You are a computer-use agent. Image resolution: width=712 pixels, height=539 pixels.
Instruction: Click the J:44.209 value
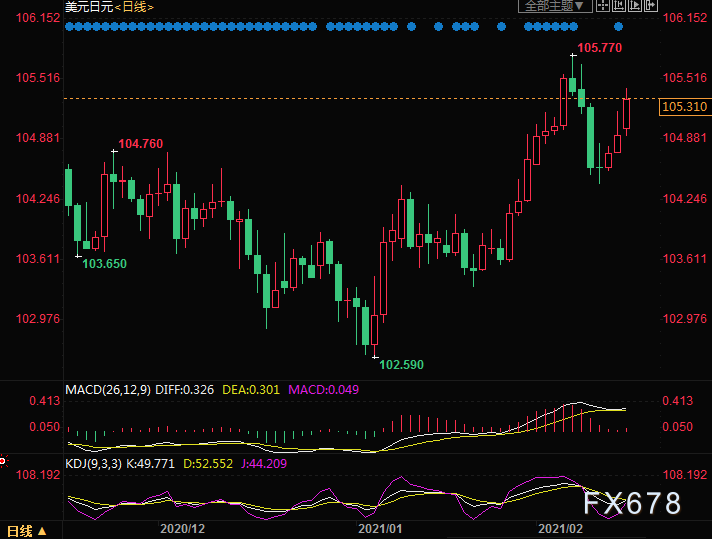tap(264, 464)
